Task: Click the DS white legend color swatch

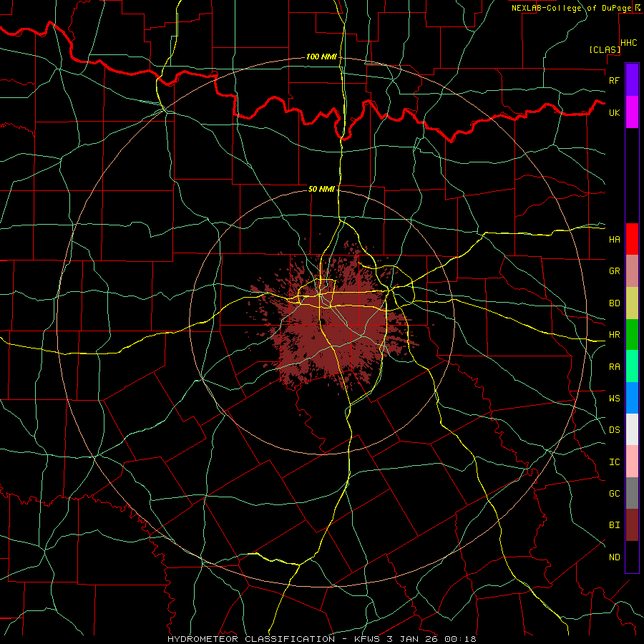Action: click(x=632, y=429)
